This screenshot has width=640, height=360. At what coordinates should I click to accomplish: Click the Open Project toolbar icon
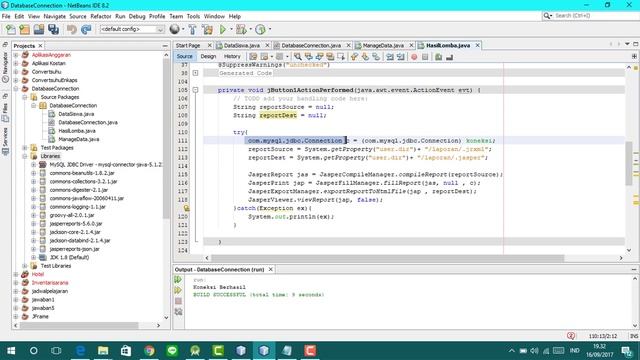39,29
